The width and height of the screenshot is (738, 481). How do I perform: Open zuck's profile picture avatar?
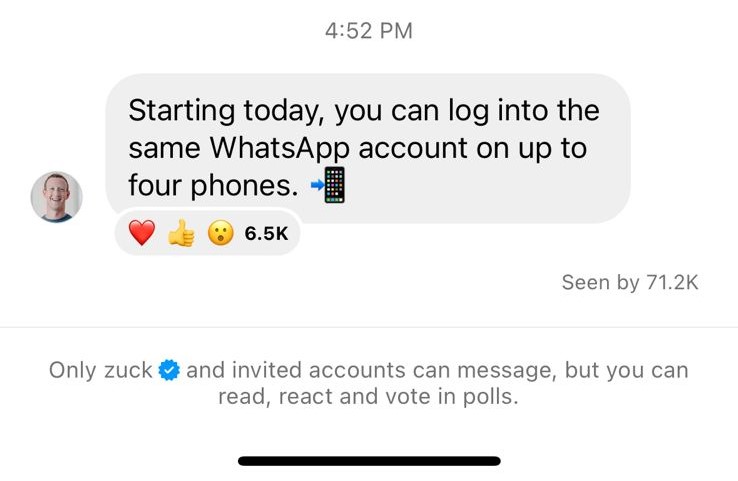(56, 196)
